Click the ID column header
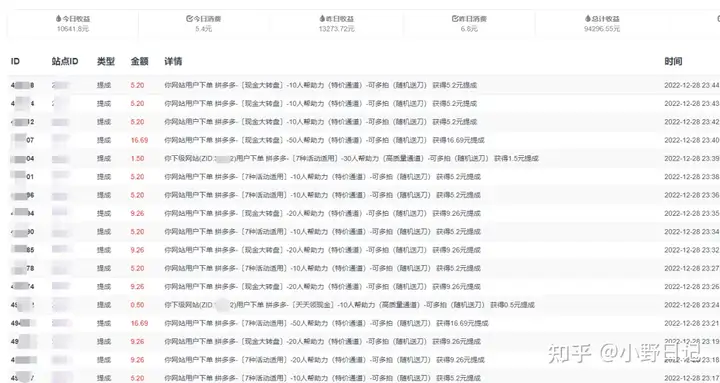Viewport: 720px width, 383px height. tap(15, 61)
